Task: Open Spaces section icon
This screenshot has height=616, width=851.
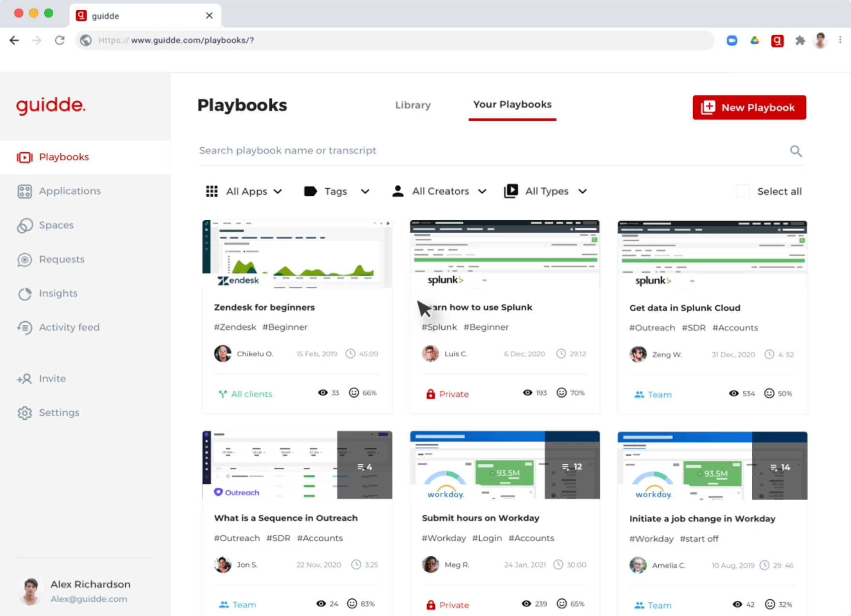Action: click(x=24, y=225)
